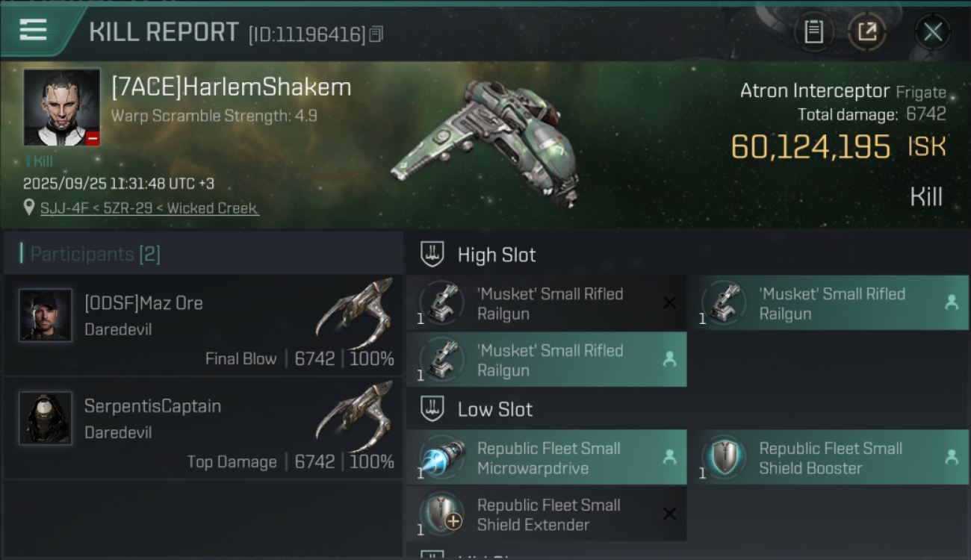Click the SJJ-4F location link
The height and width of the screenshot is (560, 971).
pyautogui.click(x=149, y=208)
